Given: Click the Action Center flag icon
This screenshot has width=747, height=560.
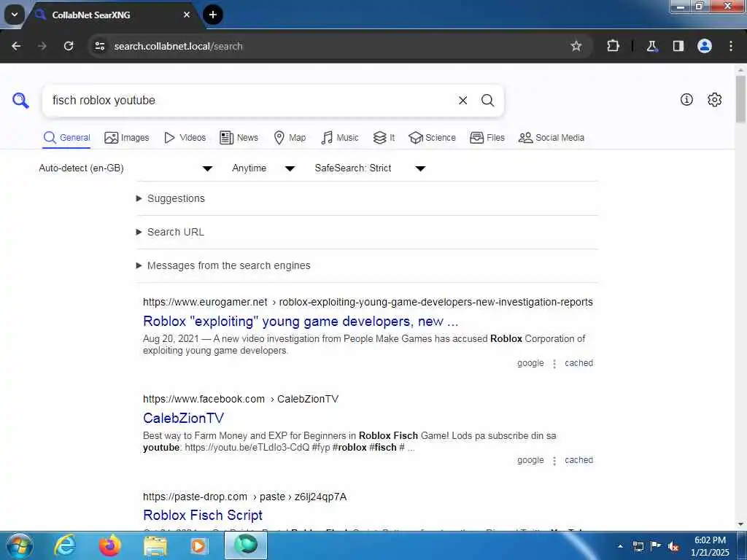Looking at the screenshot, I should tap(656, 545).
